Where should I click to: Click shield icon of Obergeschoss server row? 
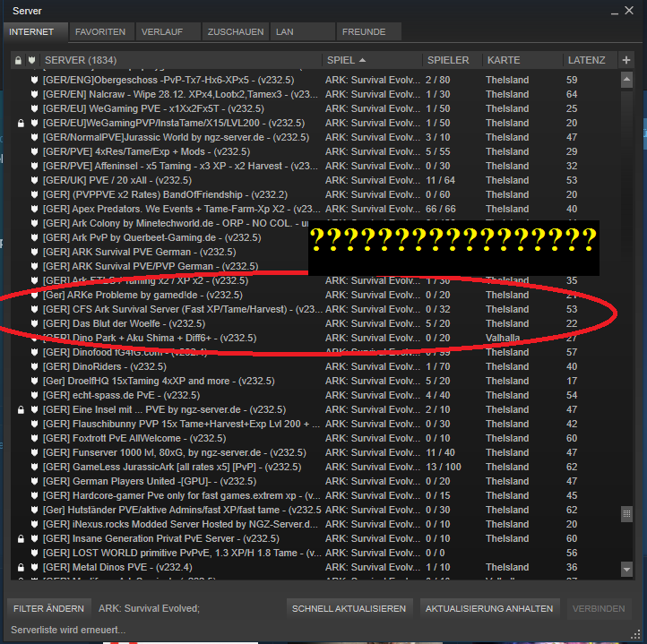35,80
